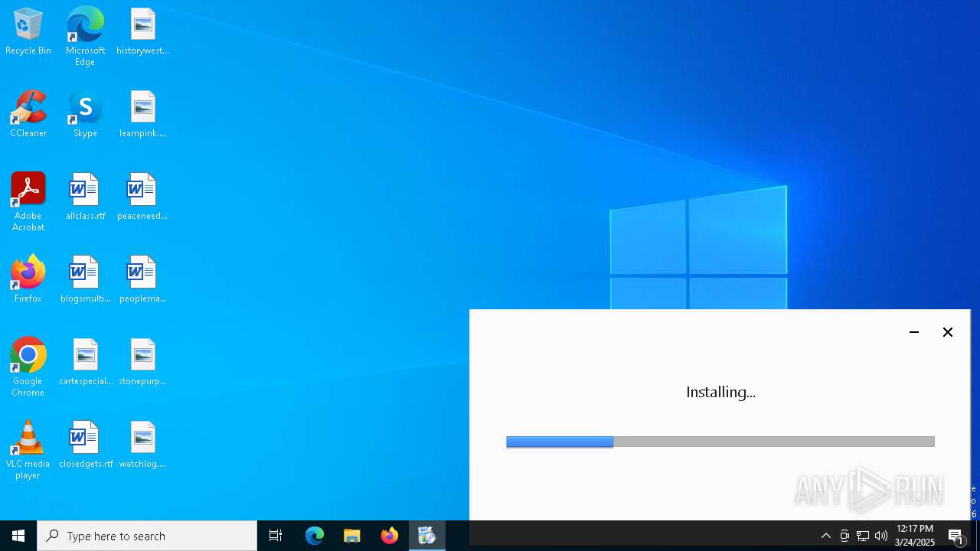
Task: Open Adobe Acrobat desktop shortcut
Action: (x=28, y=202)
